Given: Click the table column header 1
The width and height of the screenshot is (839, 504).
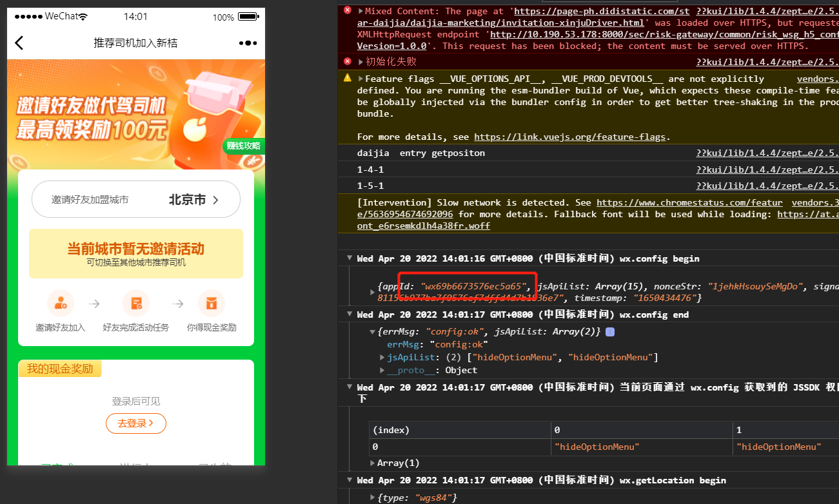Looking at the screenshot, I should tap(785, 431).
